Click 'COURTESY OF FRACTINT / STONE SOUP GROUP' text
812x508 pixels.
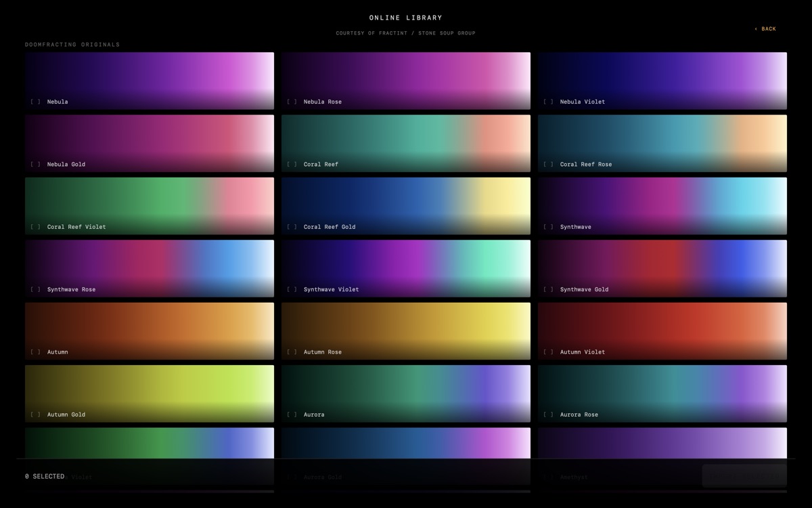point(406,33)
